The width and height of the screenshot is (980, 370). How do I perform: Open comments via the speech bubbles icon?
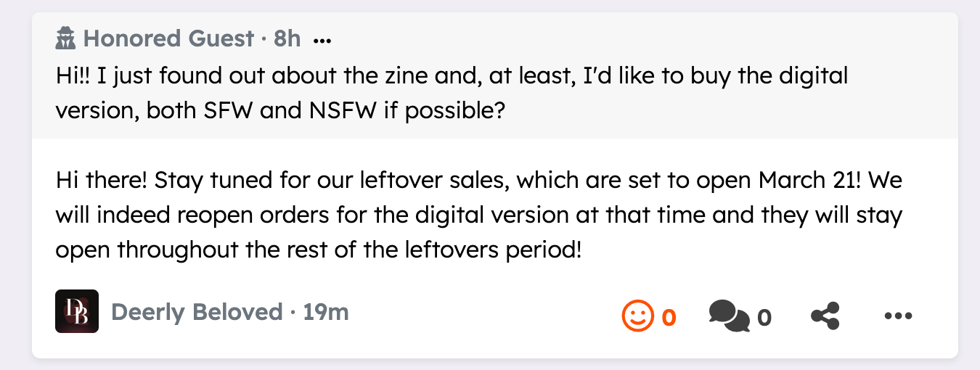click(729, 316)
